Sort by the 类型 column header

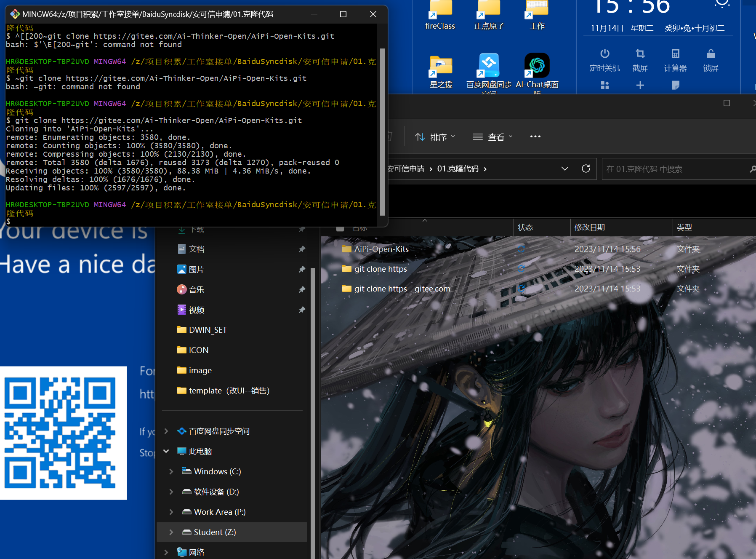click(x=684, y=227)
